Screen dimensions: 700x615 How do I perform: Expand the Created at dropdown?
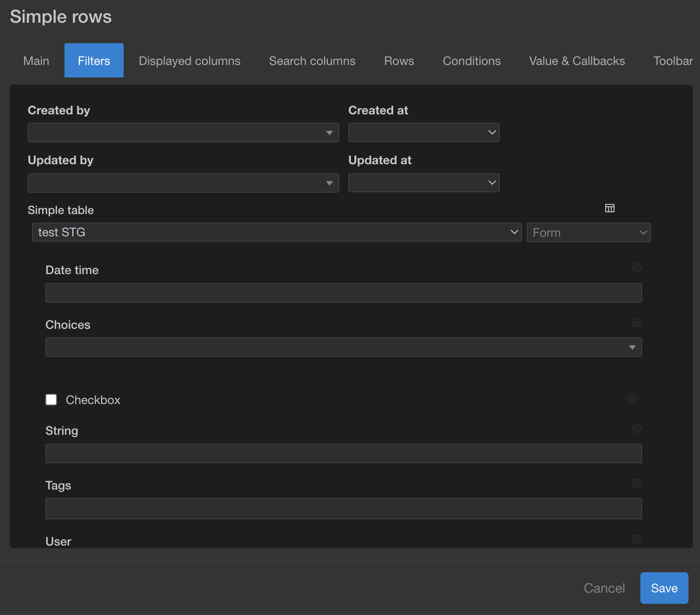[424, 133]
